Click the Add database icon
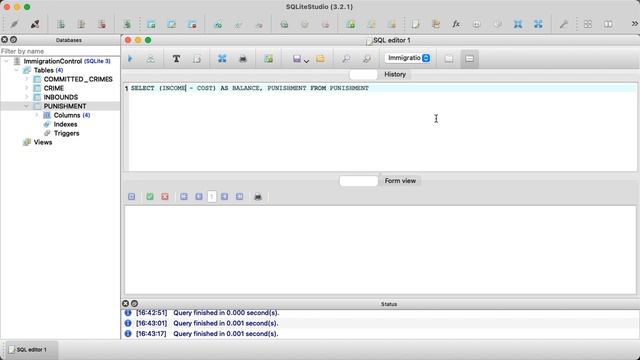This screenshot has height=360, width=640. tap(61, 24)
